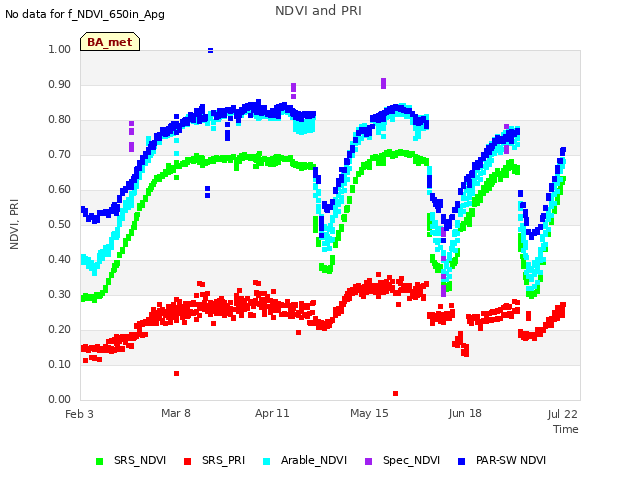Click the Apr 11 x-axis tick label
The height and width of the screenshot is (480, 640).
pyautogui.click(x=272, y=413)
